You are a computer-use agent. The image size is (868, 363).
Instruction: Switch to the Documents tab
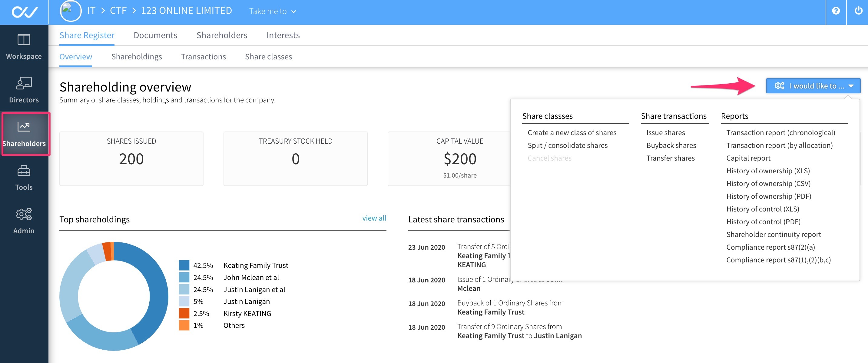point(155,35)
